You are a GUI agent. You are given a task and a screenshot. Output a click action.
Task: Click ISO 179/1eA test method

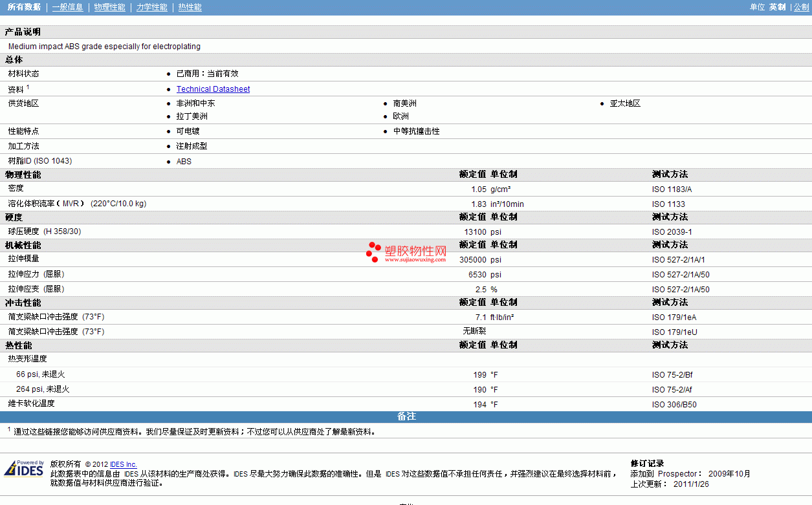(x=674, y=317)
